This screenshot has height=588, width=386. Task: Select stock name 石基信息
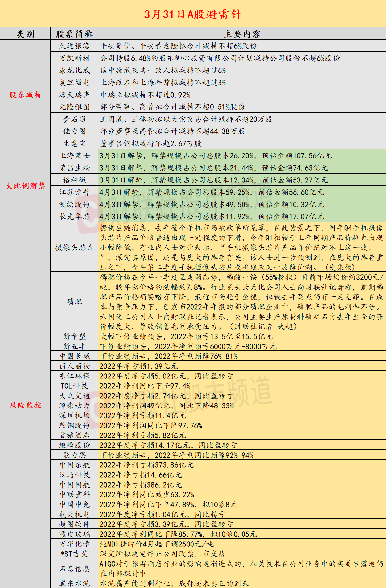click(74, 569)
